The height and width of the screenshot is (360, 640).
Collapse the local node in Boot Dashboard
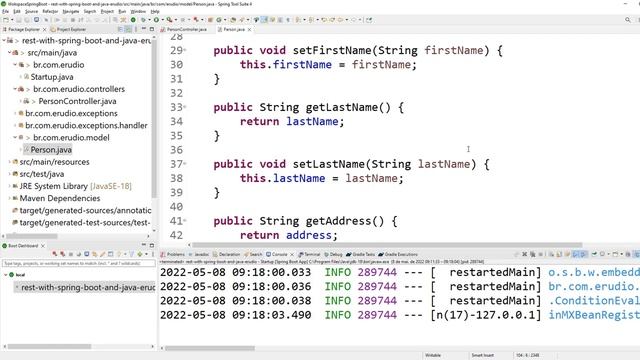point(5,275)
